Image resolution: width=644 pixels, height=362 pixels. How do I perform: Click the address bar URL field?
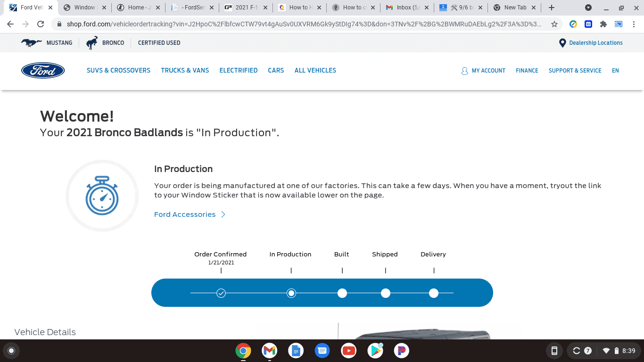pyautogui.click(x=304, y=24)
